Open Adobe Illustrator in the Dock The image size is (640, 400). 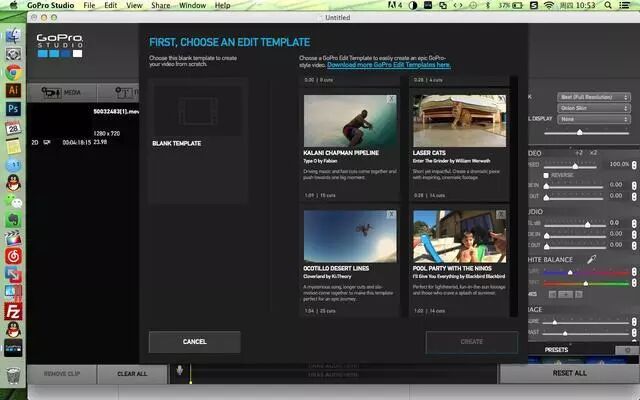pyautogui.click(x=13, y=90)
